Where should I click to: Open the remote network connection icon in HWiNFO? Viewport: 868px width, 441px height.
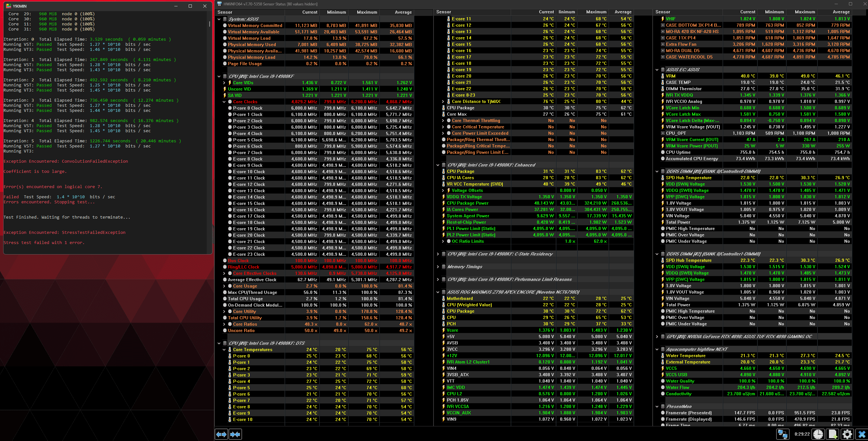(783, 434)
